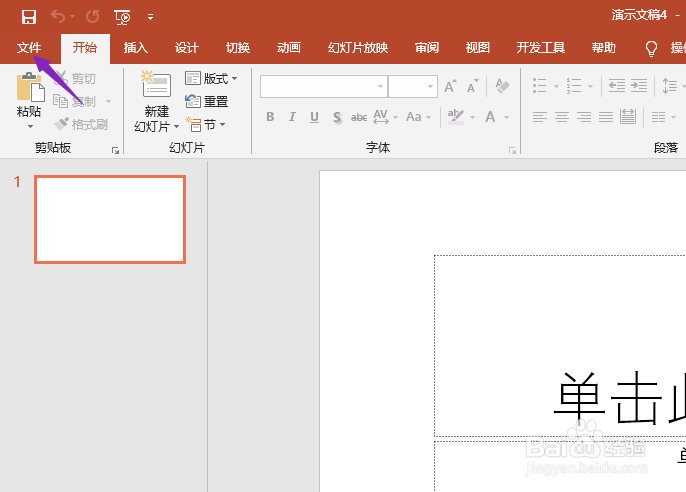Viewport: 686px width, 492px height.
Task: Click the 粘贴 clipboard icon
Action: [x=30, y=87]
